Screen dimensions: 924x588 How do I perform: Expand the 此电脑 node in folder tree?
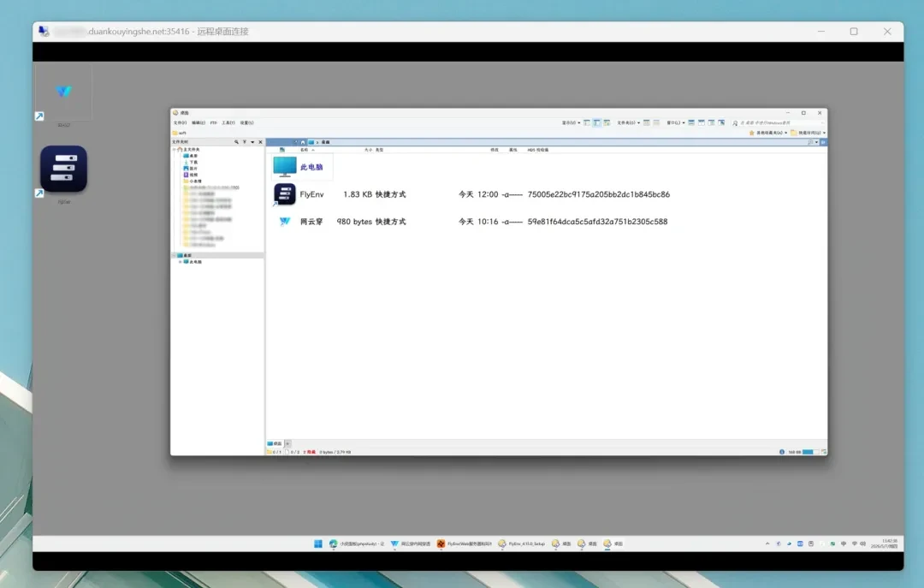181,262
